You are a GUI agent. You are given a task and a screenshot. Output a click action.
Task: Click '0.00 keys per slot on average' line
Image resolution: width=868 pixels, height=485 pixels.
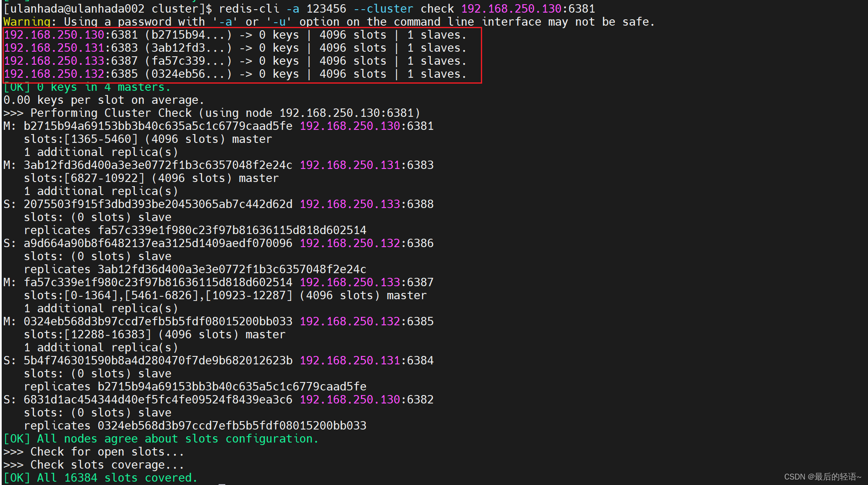coord(104,100)
